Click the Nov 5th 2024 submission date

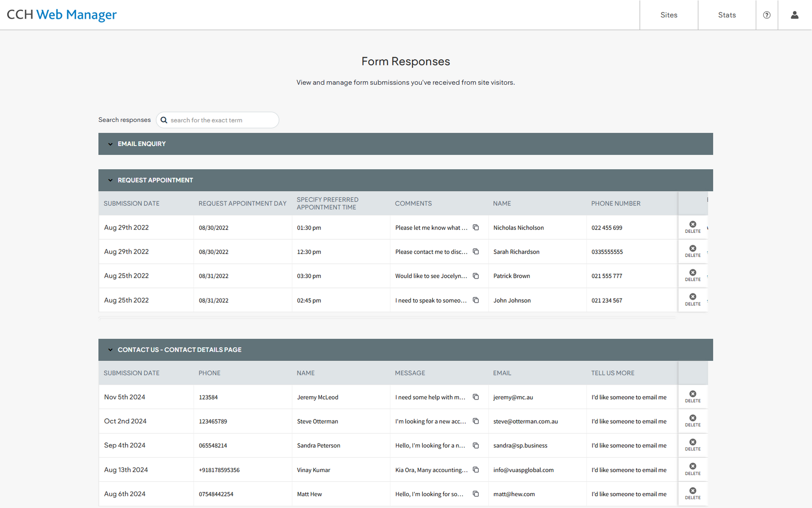pyautogui.click(x=124, y=397)
